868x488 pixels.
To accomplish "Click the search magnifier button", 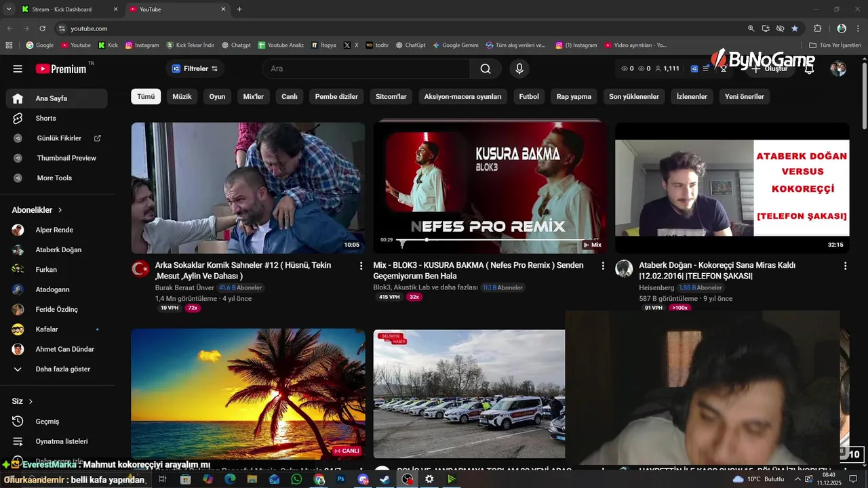I will pos(486,68).
